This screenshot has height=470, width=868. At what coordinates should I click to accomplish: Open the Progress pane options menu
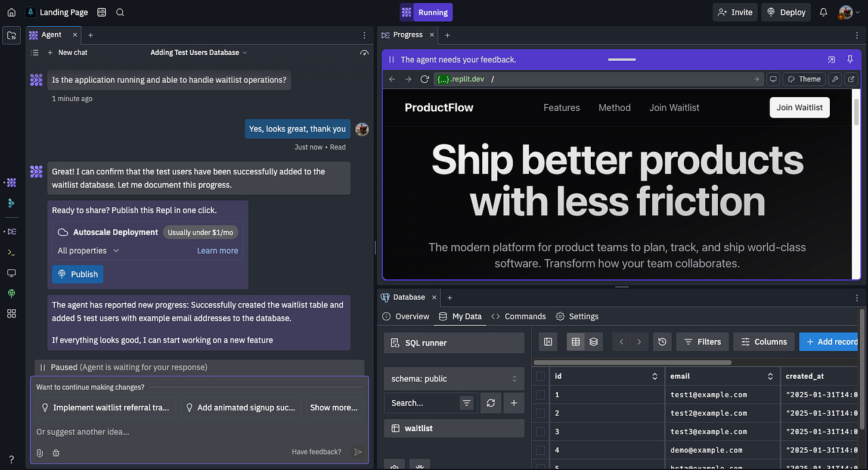coord(856,35)
